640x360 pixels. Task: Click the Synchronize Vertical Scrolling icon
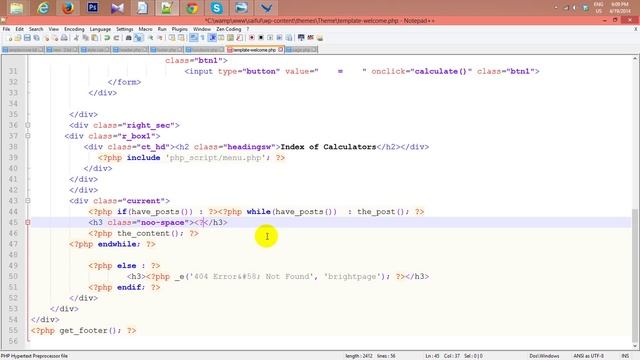172,38
